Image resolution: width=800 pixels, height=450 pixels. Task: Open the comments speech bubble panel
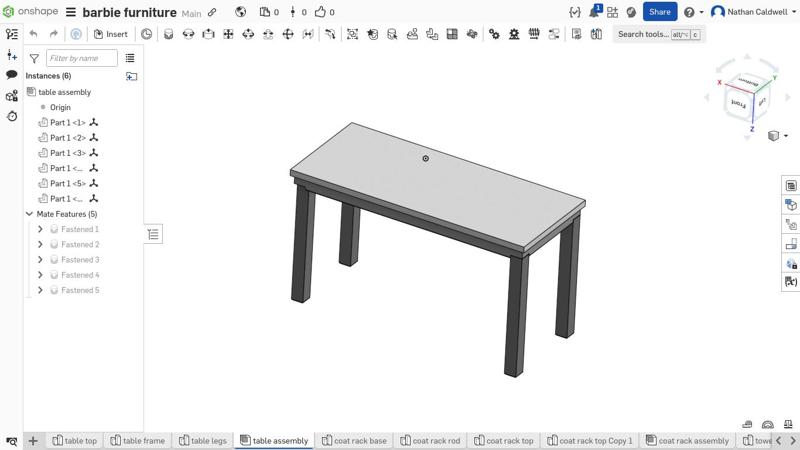tap(12, 75)
